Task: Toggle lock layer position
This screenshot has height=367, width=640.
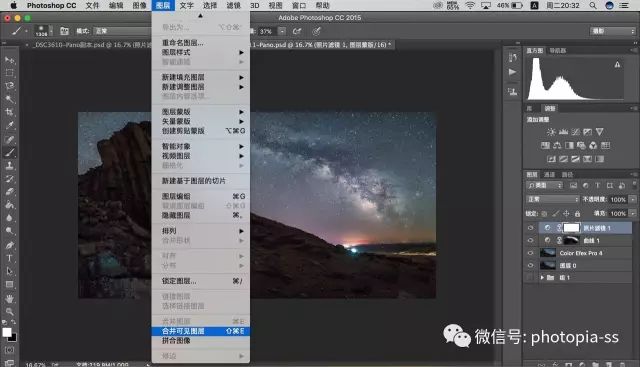Action: (x=566, y=214)
